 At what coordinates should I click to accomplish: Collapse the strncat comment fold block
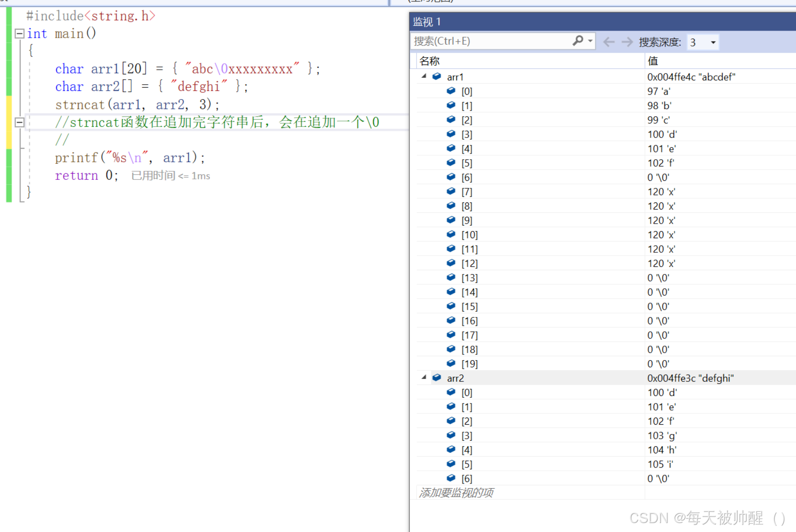coord(19,121)
